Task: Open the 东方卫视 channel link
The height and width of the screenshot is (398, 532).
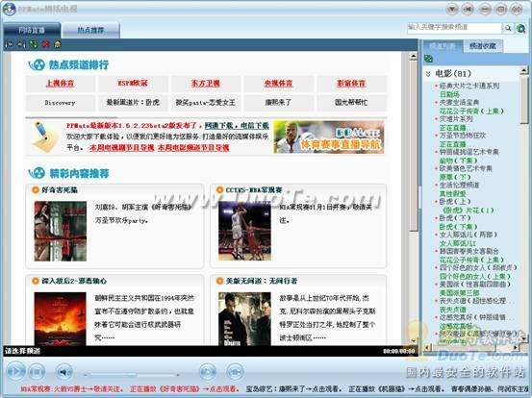Action: [x=206, y=84]
